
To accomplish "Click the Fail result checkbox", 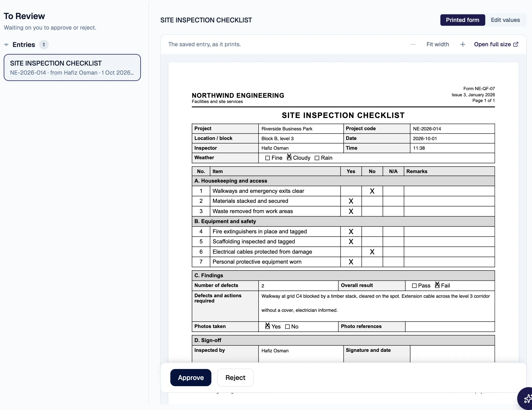I will click(437, 285).
